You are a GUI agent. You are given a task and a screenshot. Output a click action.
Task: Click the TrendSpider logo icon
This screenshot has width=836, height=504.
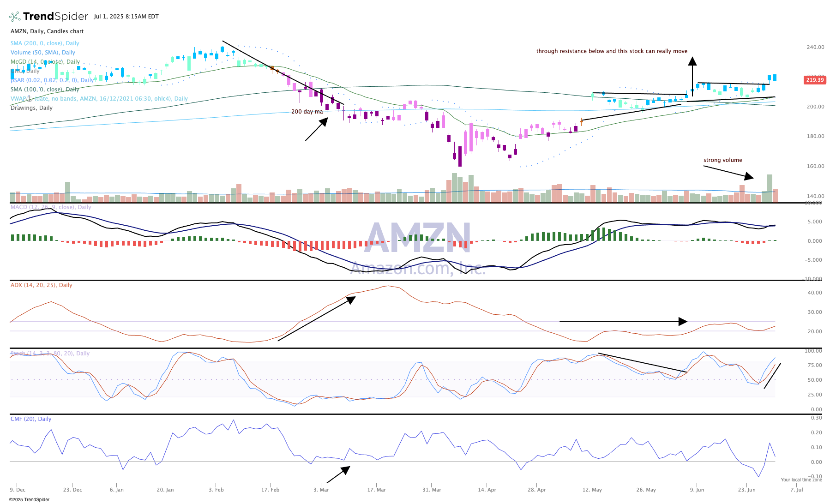[x=15, y=17]
